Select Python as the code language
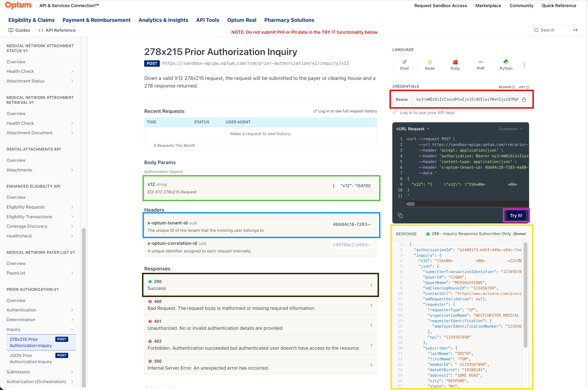 click(x=506, y=65)
